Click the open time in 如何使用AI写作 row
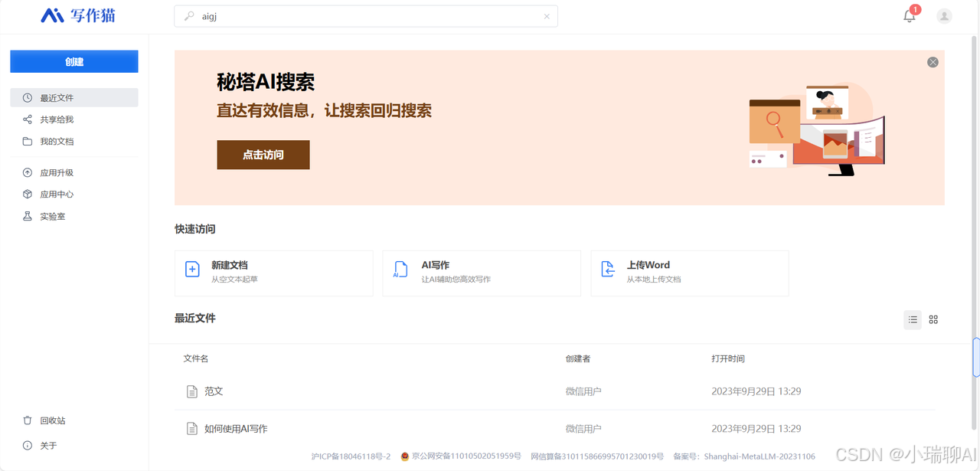This screenshot has height=471, width=980. (756, 429)
